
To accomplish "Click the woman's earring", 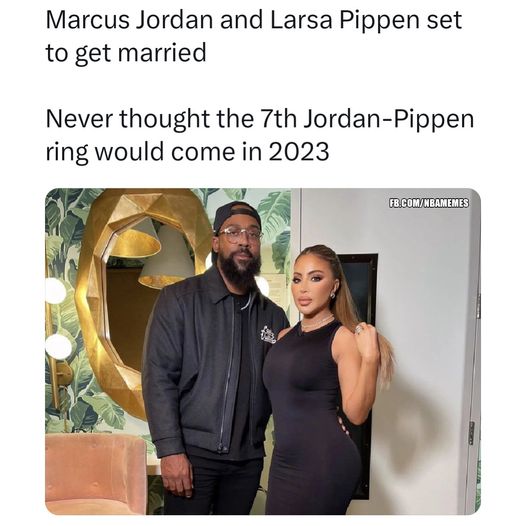I will point(332,295).
